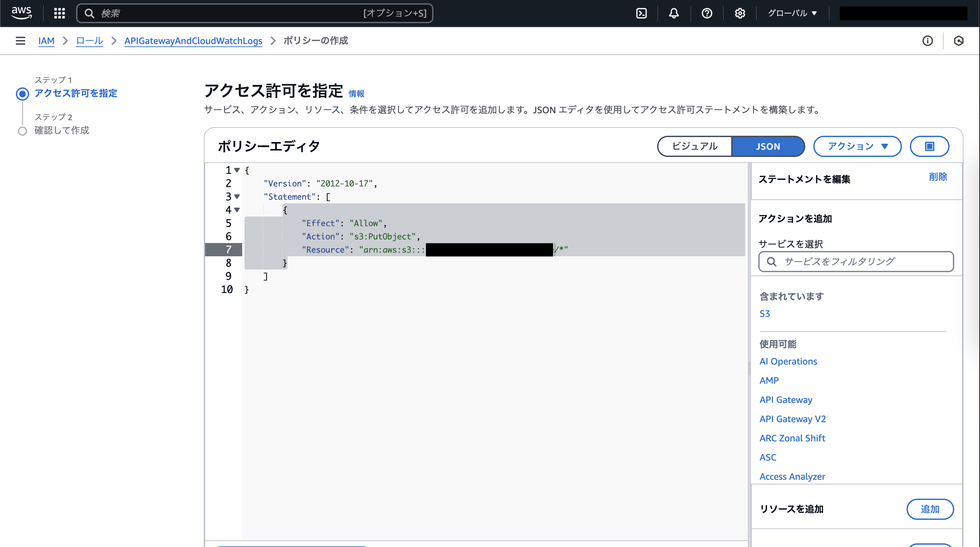Image resolution: width=980 pixels, height=547 pixels.
Task: Click the "Resource" key in line 7
Action: point(325,250)
